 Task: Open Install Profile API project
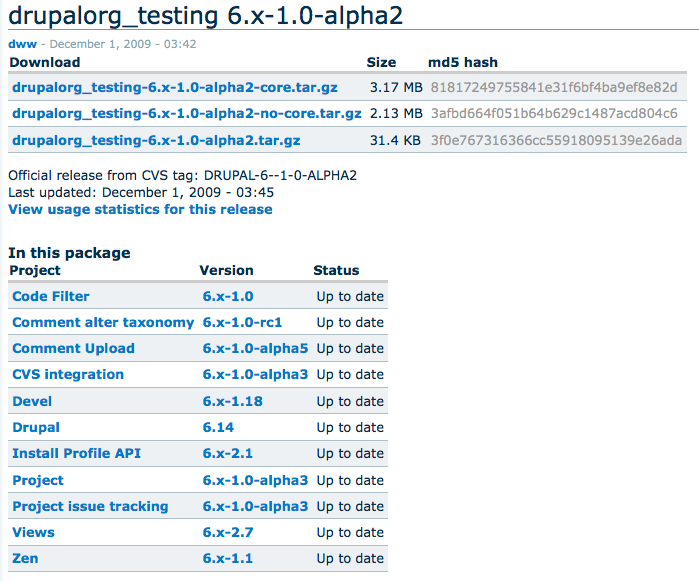(x=76, y=453)
